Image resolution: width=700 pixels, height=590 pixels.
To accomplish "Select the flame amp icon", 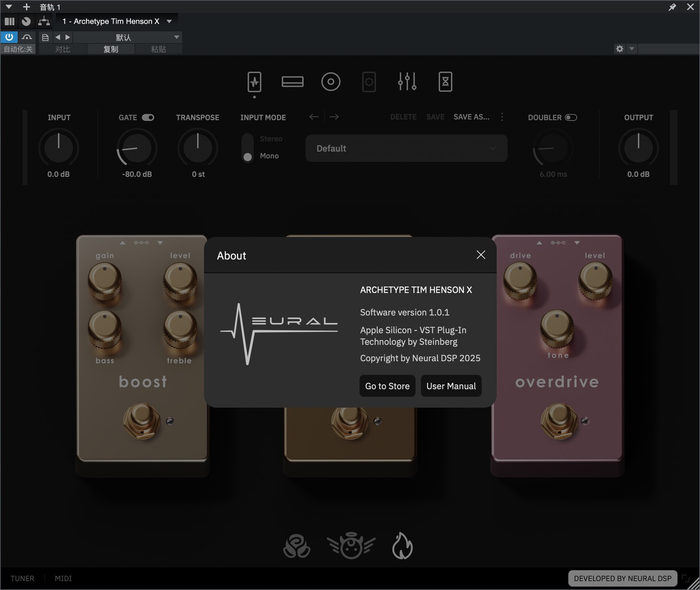I will (402, 546).
